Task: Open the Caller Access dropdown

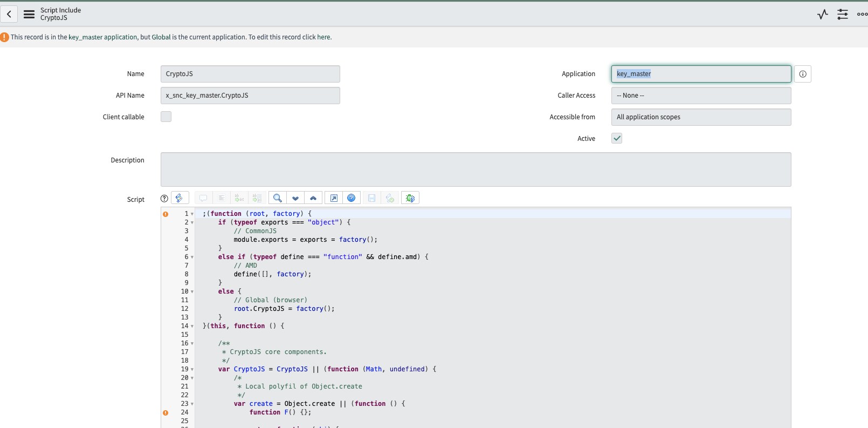Action: coord(701,96)
